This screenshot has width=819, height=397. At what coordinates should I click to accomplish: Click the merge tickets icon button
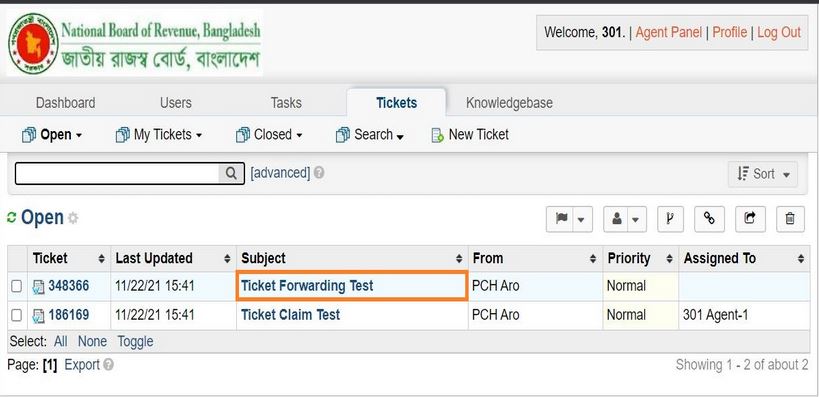pos(670,219)
